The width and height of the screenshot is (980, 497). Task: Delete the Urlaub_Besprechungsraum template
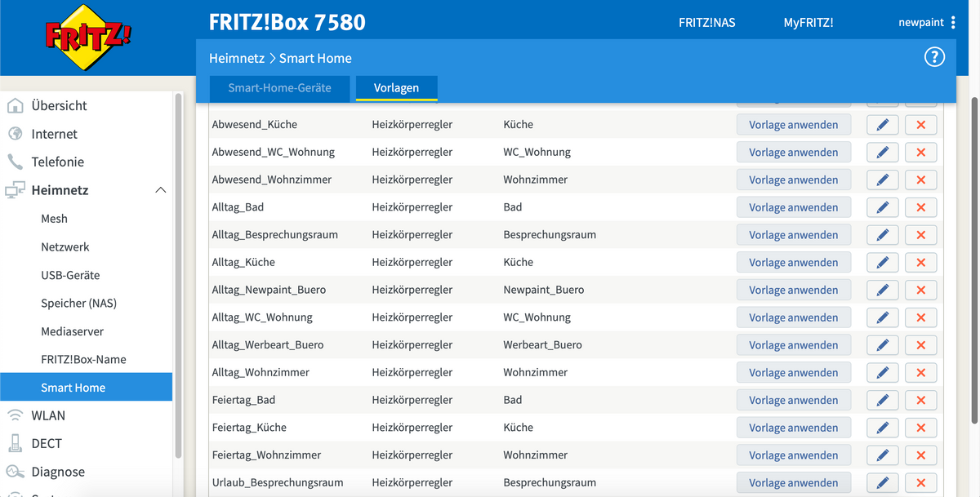(x=920, y=483)
